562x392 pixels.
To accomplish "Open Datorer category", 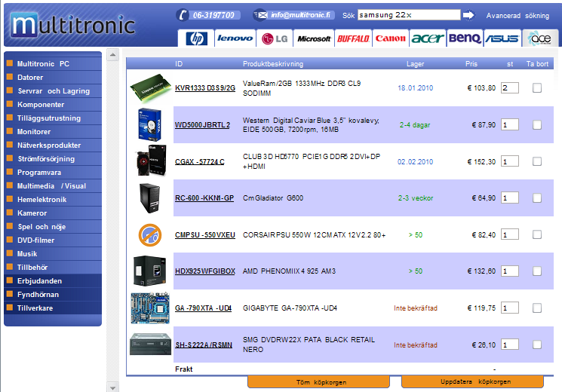I will 53,78.
